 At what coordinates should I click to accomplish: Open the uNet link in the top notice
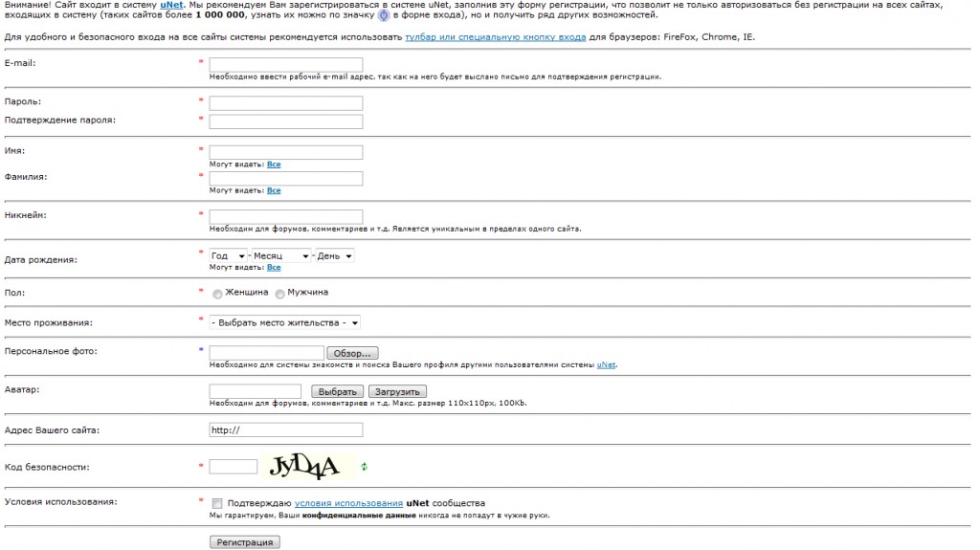point(171,5)
